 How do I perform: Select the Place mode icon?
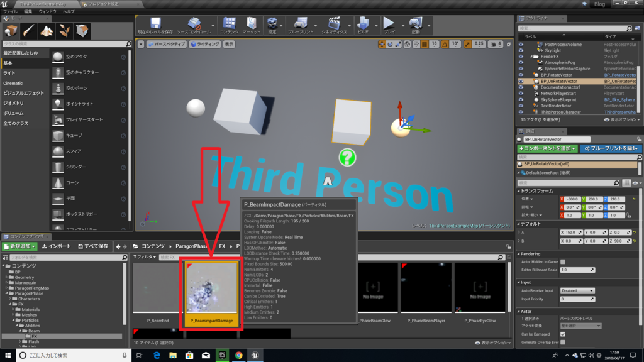(11, 31)
